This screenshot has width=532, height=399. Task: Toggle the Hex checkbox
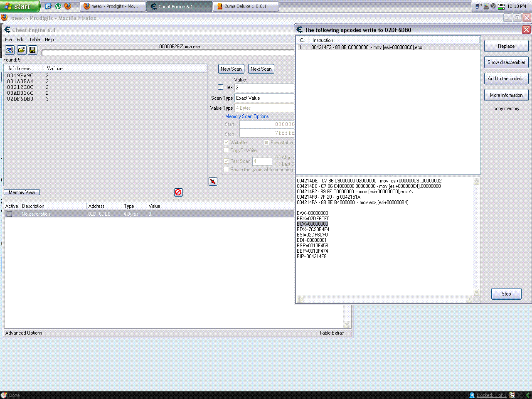coord(221,87)
